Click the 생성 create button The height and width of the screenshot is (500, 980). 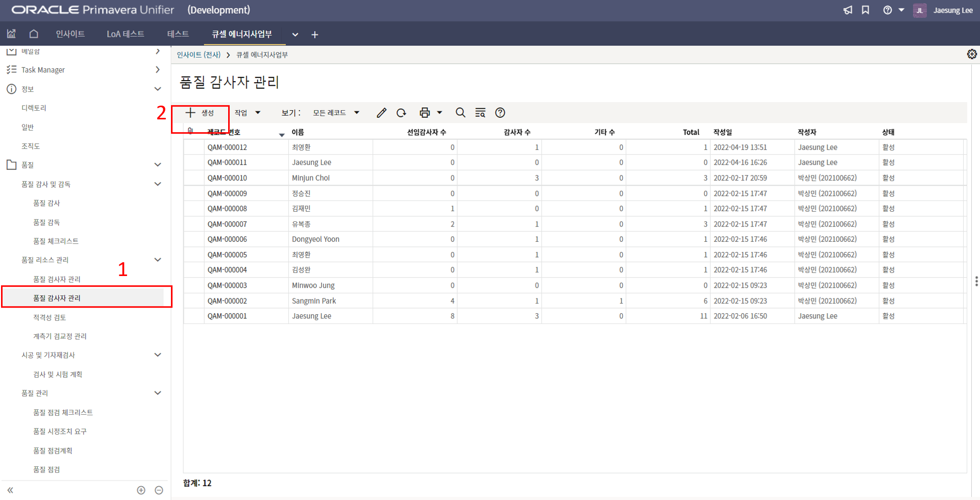[x=200, y=113]
